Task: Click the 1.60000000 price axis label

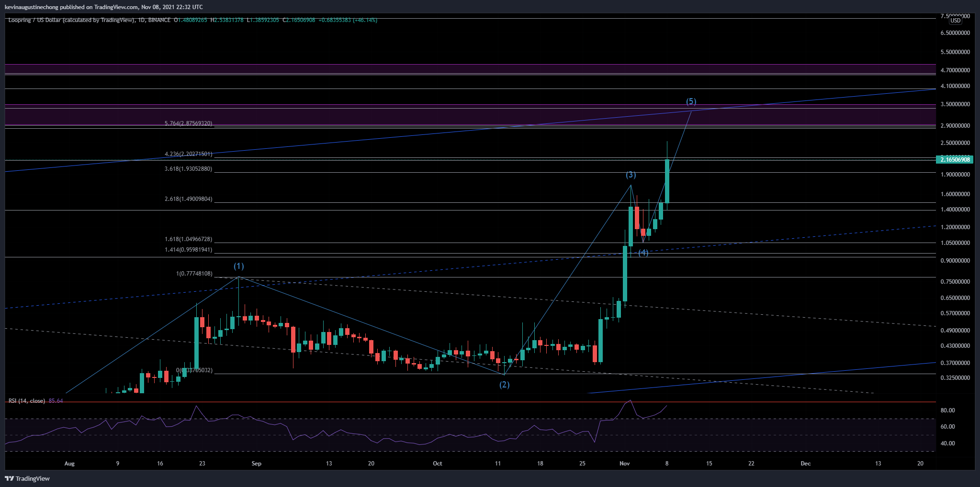Action: click(x=955, y=194)
